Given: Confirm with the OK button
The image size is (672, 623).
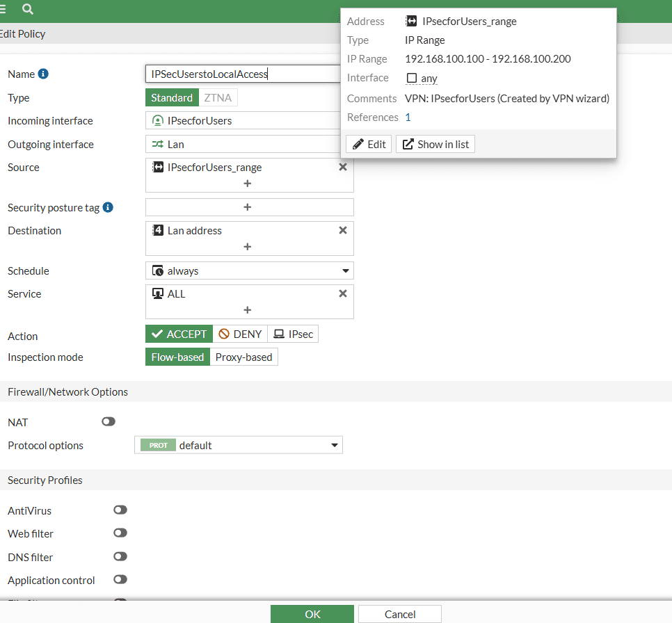Looking at the screenshot, I should [312, 614].
